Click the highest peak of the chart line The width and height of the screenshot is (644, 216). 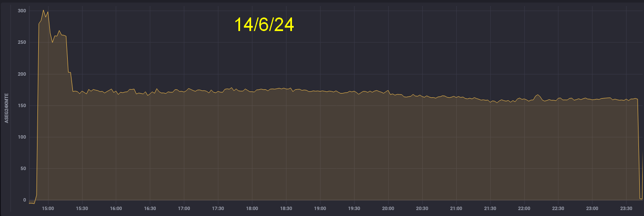43,10
